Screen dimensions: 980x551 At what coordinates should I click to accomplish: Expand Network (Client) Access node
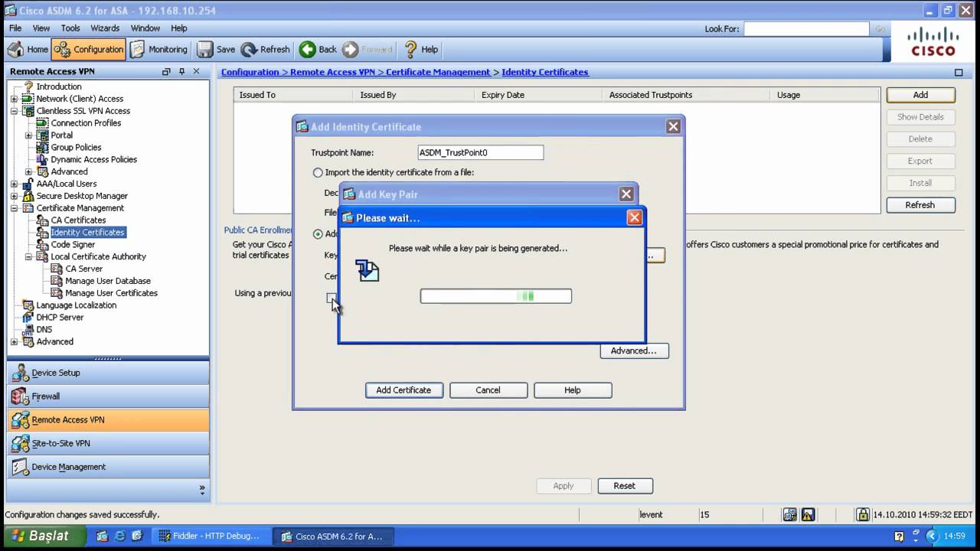point(14,99)
